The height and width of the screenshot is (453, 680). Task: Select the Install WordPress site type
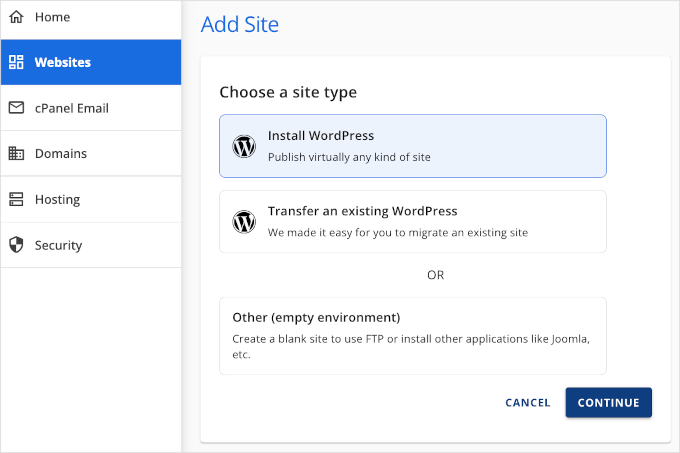point(413,146)
